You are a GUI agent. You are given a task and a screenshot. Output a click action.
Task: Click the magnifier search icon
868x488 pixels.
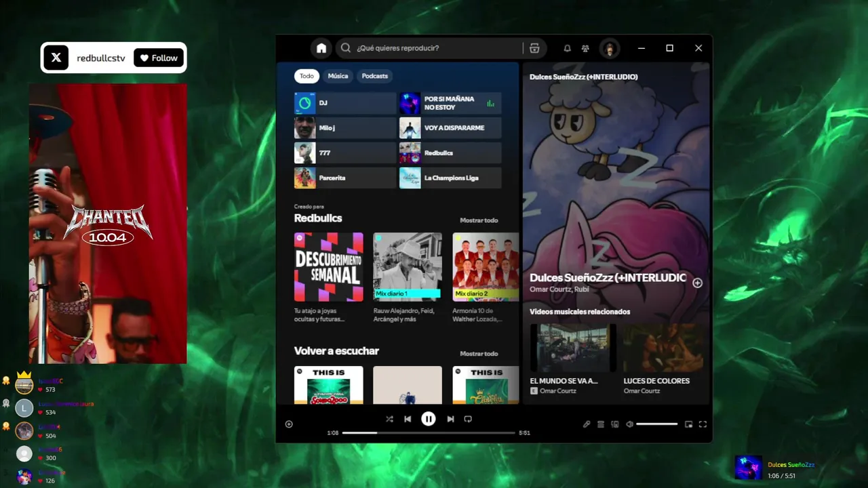[x=346, y=48]
